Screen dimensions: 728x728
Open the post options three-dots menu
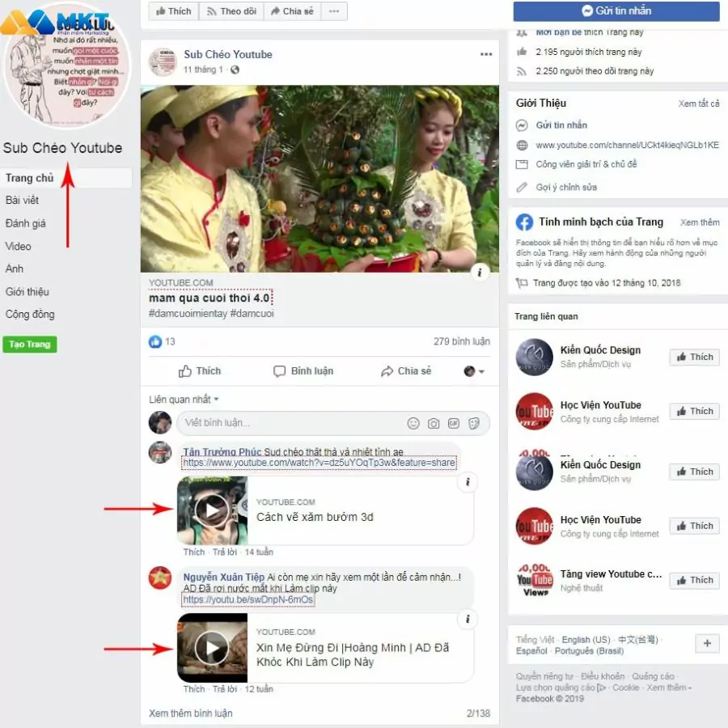click(485, 54)
